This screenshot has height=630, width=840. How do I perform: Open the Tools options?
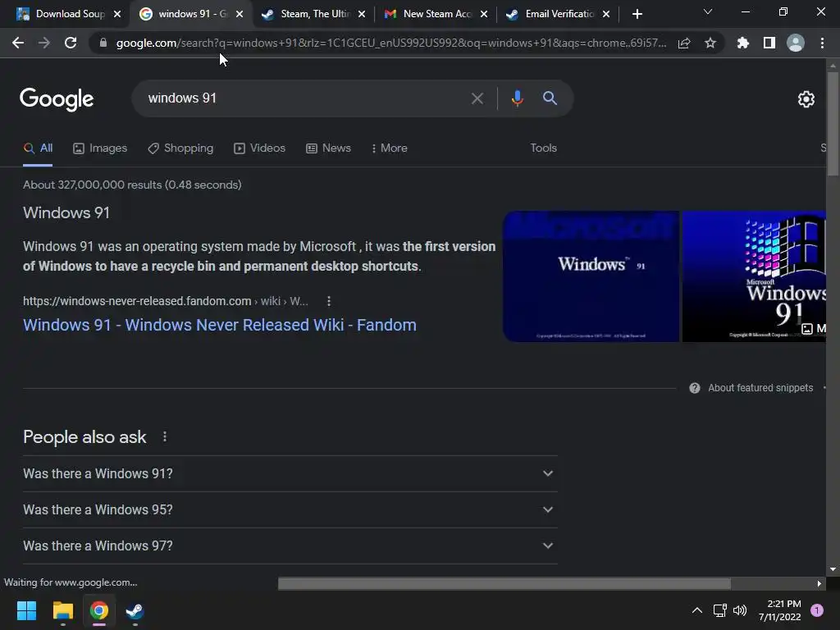click(x=543, y=148)
